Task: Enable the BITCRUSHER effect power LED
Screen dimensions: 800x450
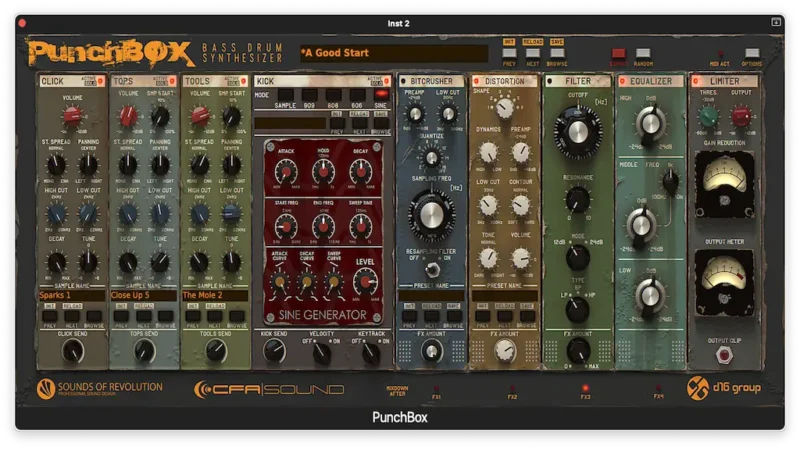Action: (403, 81)
